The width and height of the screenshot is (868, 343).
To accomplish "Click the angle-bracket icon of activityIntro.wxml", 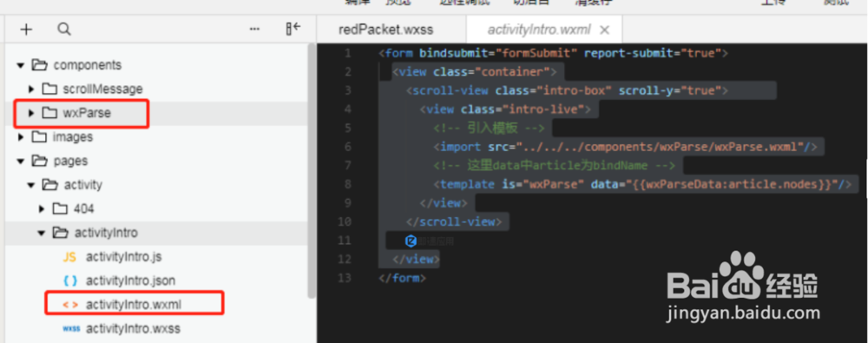I will [71, 304].
